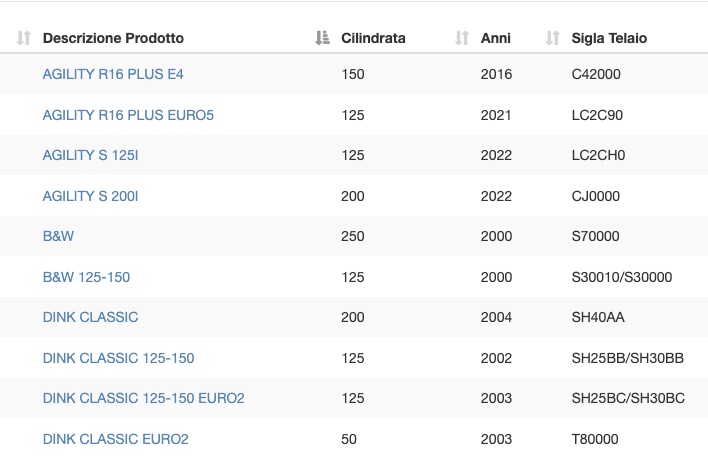Viewport: 708px width, 466px height.
Task: Open DINK CLASSIC 125-150 EURO2 link
Action: pos(144,398)
